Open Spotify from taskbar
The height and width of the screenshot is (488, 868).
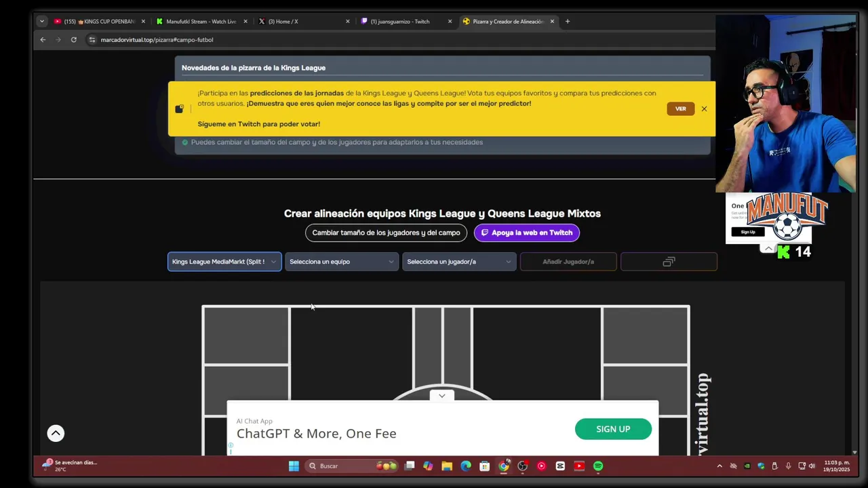598,466
